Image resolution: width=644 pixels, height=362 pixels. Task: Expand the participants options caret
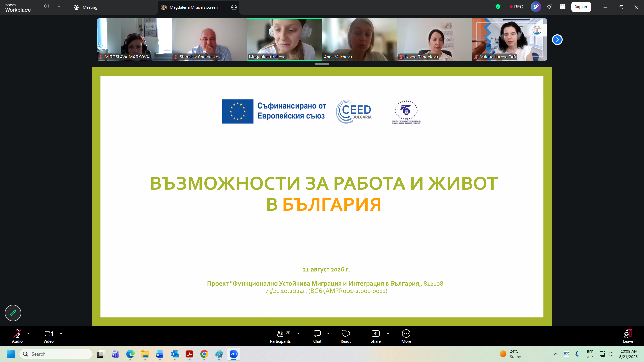click(x=298, y=334)
